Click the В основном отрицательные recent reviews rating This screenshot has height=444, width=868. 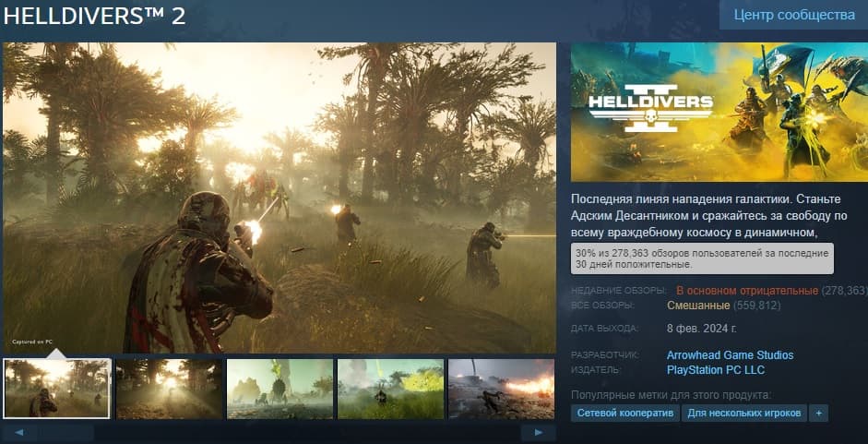(747, 291)
